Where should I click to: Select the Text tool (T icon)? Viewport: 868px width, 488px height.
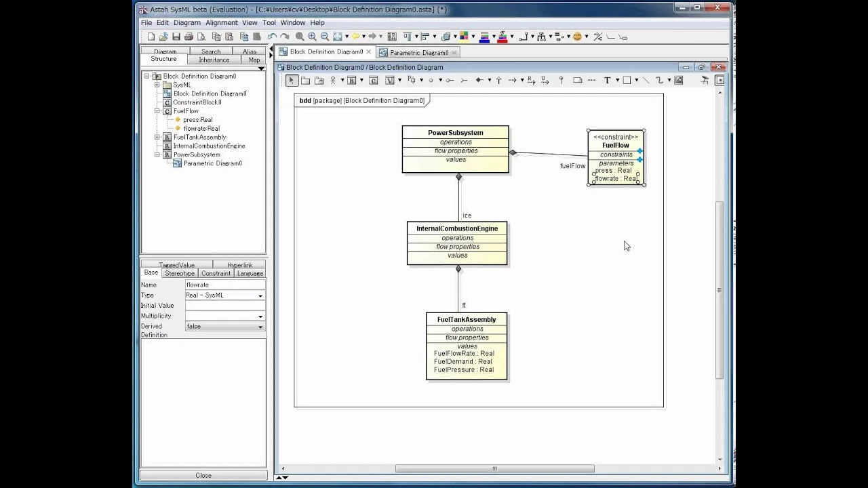[x=607, y=80]
